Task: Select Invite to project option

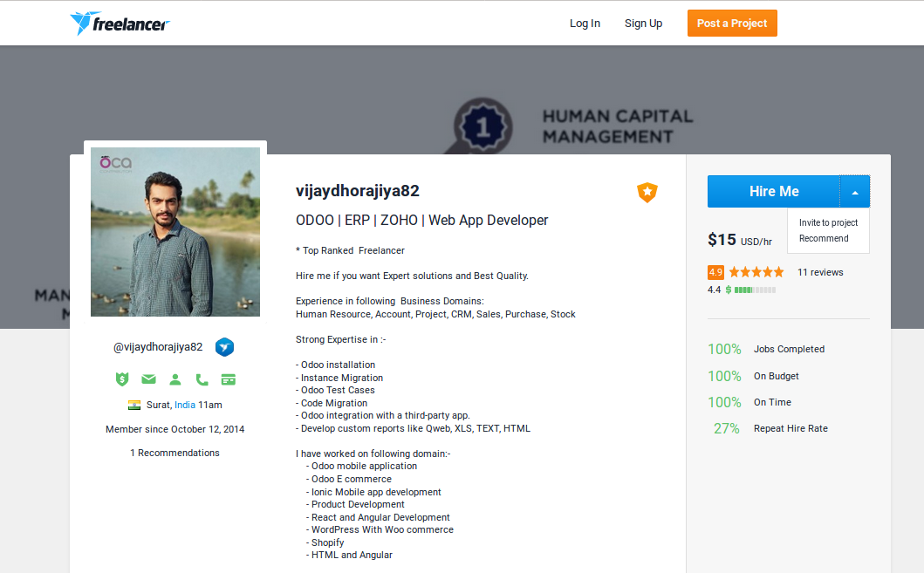Action: (828, 222)
